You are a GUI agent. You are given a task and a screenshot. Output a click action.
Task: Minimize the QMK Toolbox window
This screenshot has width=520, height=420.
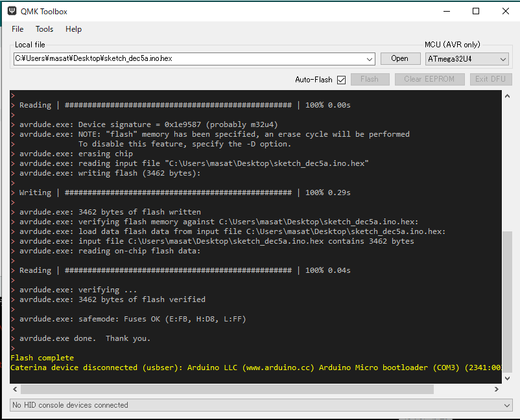pos(447,11)
